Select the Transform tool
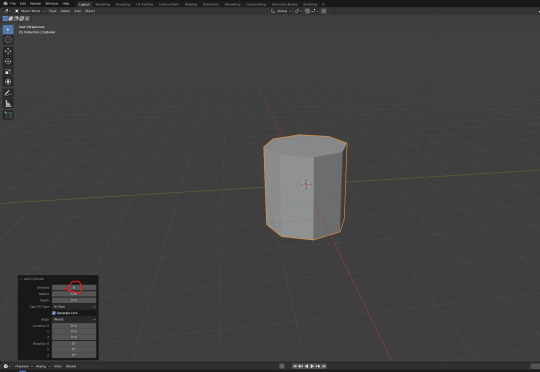The image size is (540, 372). pos(8,82)
